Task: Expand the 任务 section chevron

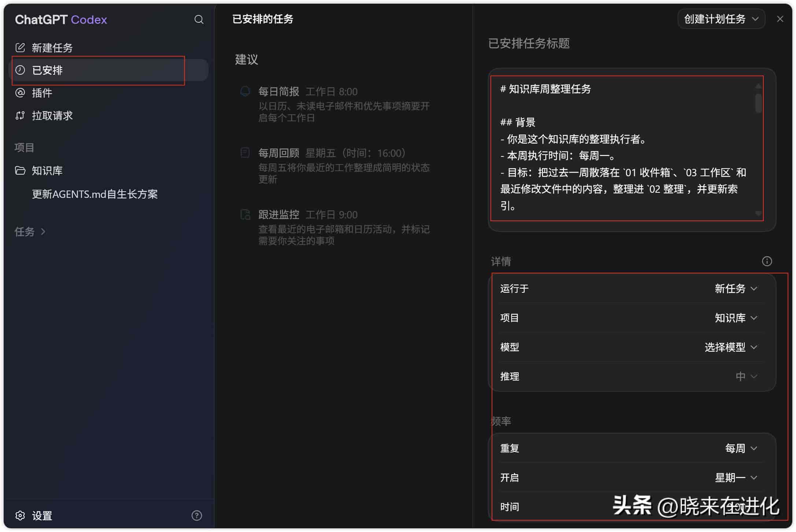Action: point(43,232)
